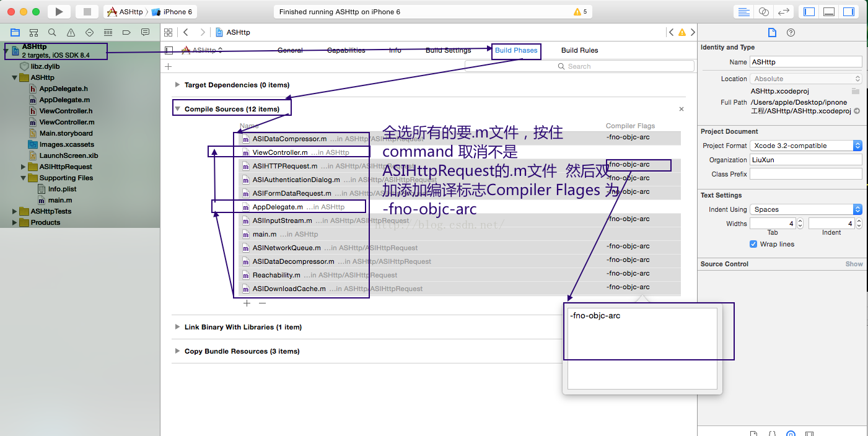Expand Target Dependencies section
Screen dimensions: 868x436
click(x=177, y=85)
